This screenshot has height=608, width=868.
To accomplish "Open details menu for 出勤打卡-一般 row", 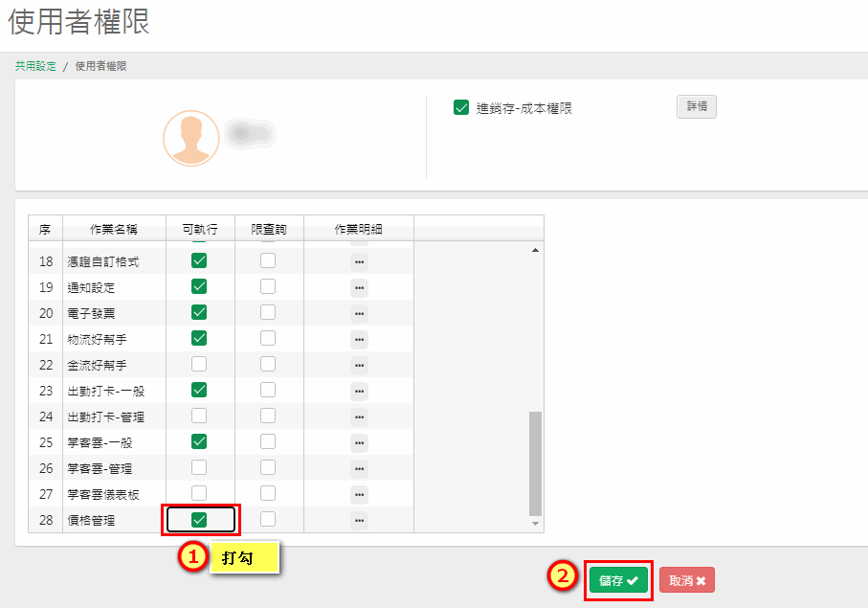I will click(359, 391).
